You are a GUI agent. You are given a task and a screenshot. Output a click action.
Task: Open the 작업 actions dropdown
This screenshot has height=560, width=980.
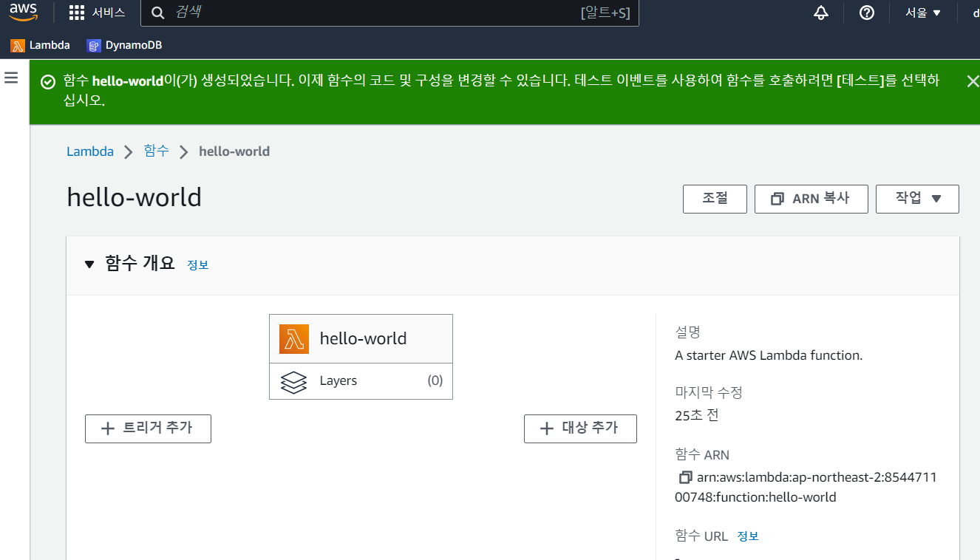(x=917, y=199)
